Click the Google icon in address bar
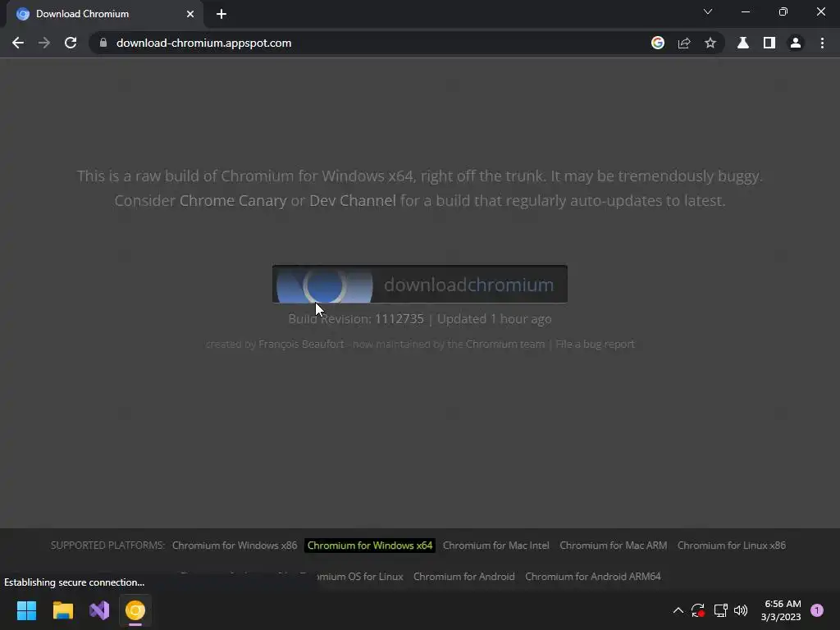 pyautogui.click(x=658, y=43)
